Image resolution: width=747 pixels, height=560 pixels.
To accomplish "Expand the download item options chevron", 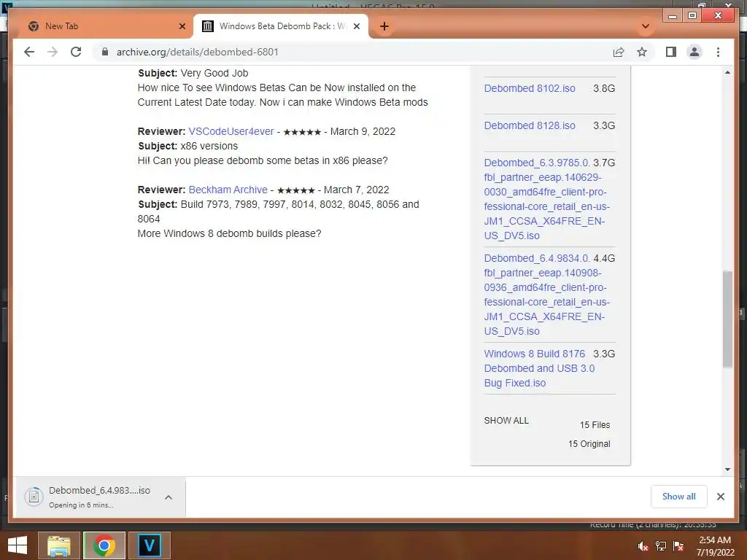I will pos(169,497).
